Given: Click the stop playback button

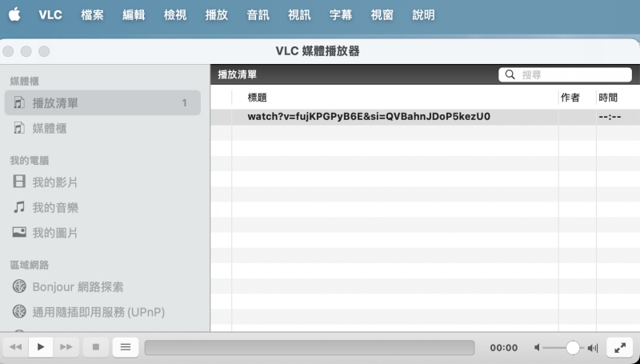Looking at the screenshot, I should click(96, 347).
